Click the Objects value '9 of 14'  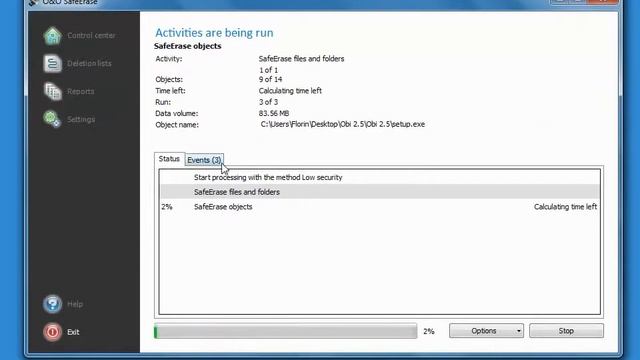tap(270, 79)
